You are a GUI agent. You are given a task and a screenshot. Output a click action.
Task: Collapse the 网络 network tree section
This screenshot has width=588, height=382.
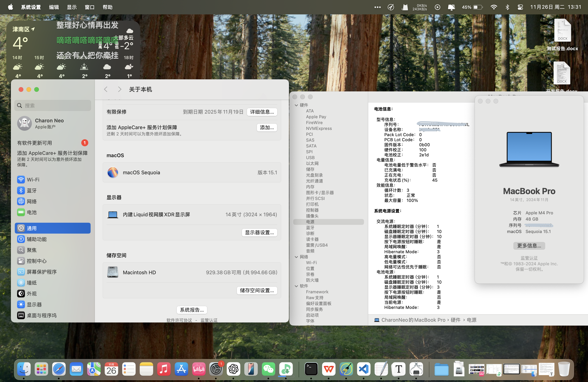click(296, 257)
